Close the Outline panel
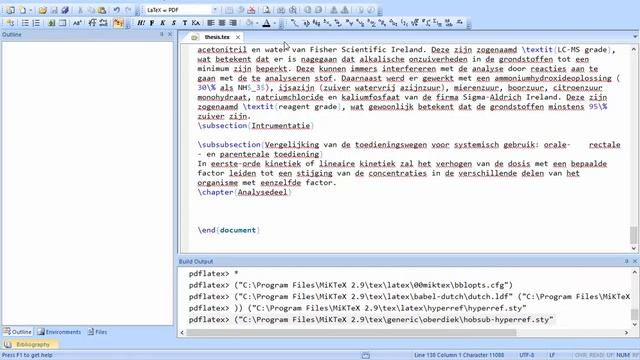This screenshot has height=360, width=640. click(x=170, y=35)
